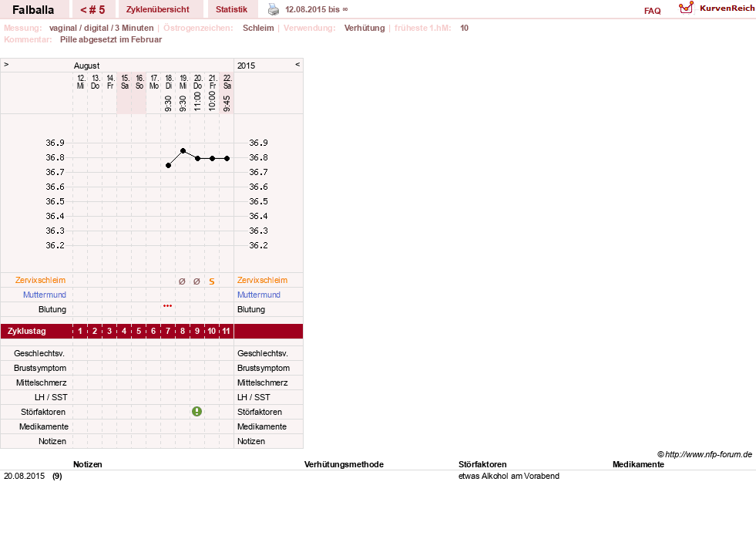The height and width of the screenshot is (556, 756).
Task: Click the left Notizen row label
Action: click(x=52, y=441)
